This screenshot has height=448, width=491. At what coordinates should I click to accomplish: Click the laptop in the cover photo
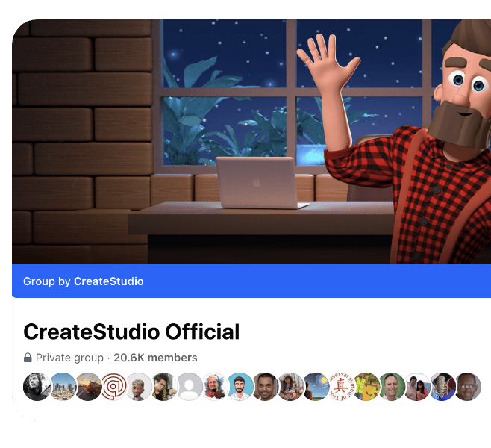click(256, 181)
